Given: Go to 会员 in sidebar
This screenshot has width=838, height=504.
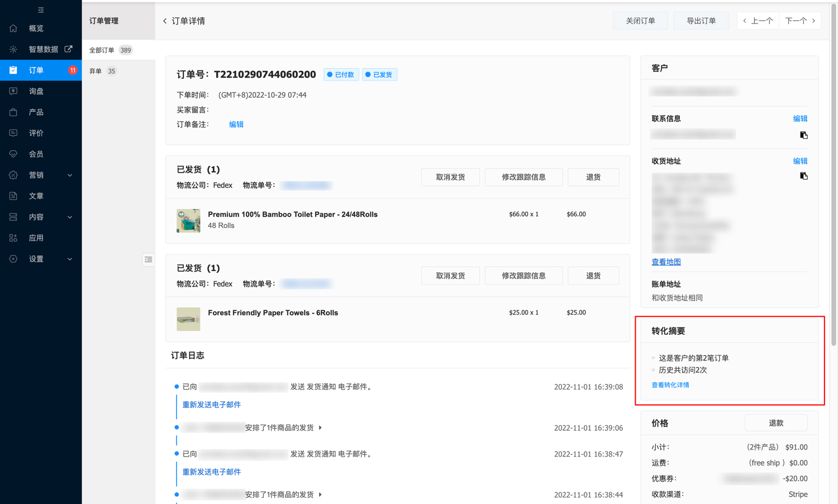Looking at the screenshot, I should [36, 154].
